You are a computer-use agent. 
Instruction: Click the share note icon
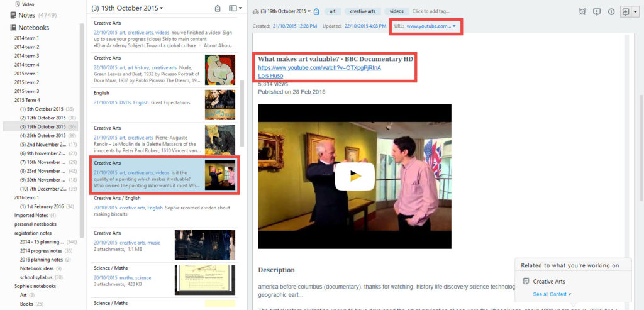coord(625,11)
